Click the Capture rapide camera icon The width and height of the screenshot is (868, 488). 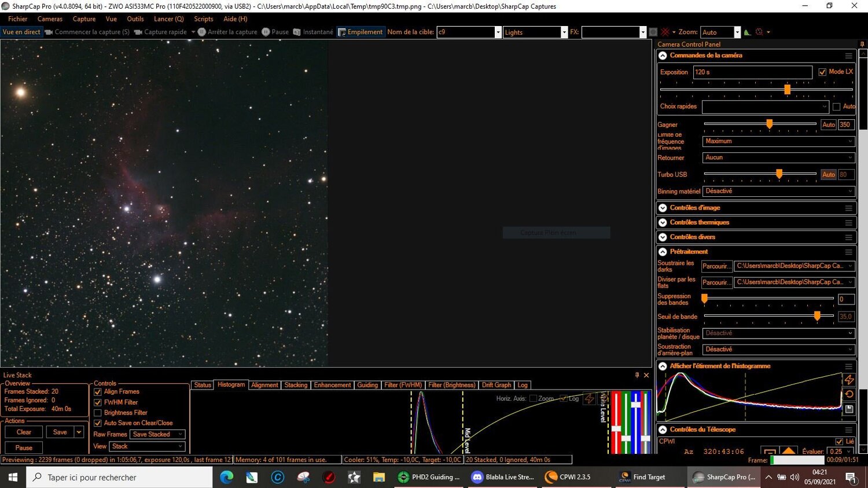point(138,32)
